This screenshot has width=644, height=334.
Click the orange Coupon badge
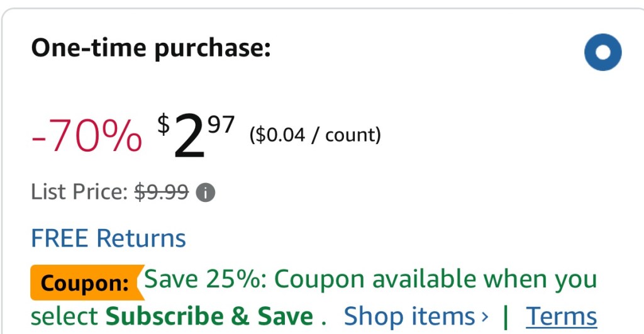pos(85,283)
